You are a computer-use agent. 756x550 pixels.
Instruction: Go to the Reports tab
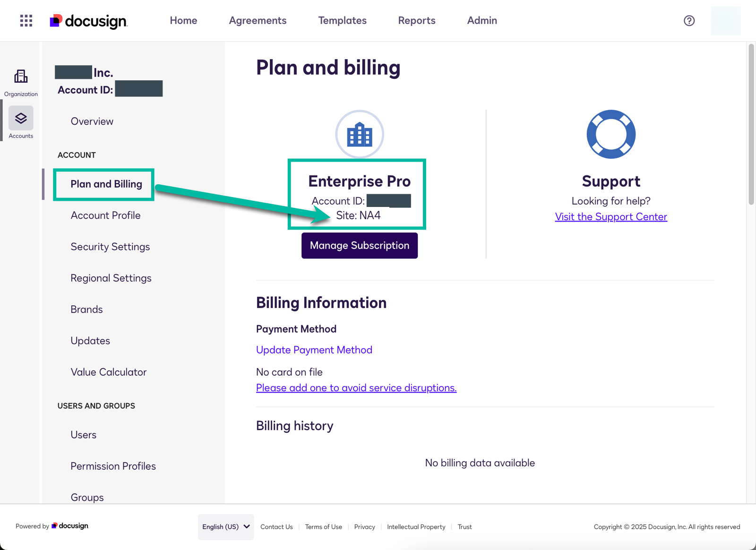coord(416,21)
